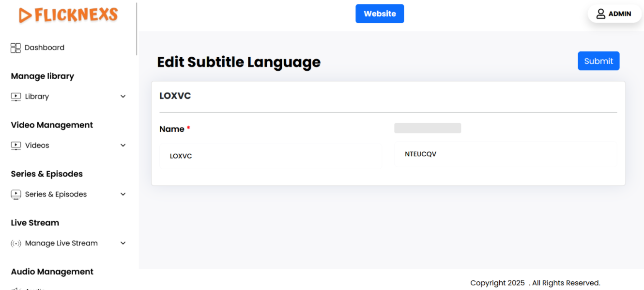Viewport: 644px width, 290px height.
Task: Expand the Manage Live Stream chevron
Action: click(x=123, y=243)
